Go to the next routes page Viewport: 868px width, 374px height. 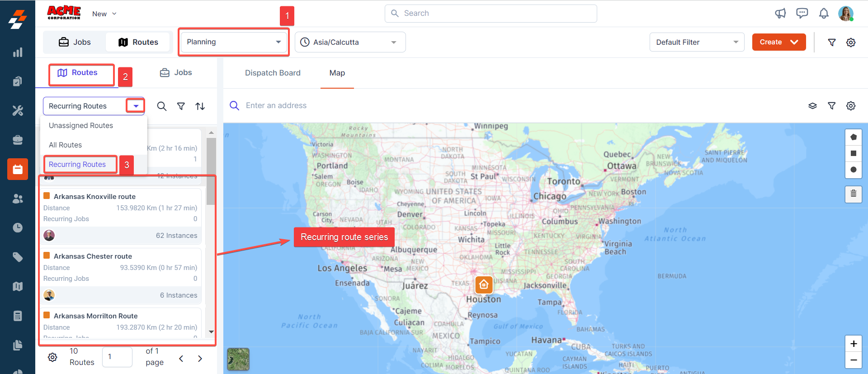(x=200, y=359)
